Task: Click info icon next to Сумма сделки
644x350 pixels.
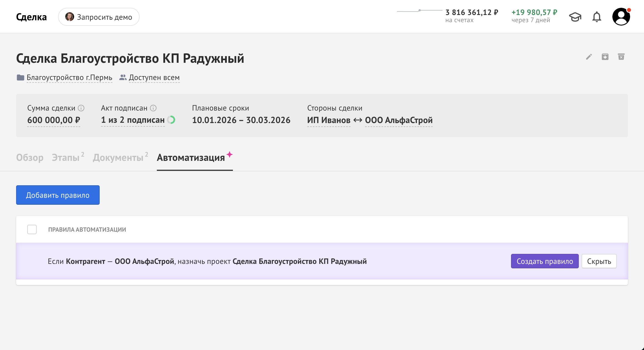Action: pyautogui.click(x=81, y=108)
